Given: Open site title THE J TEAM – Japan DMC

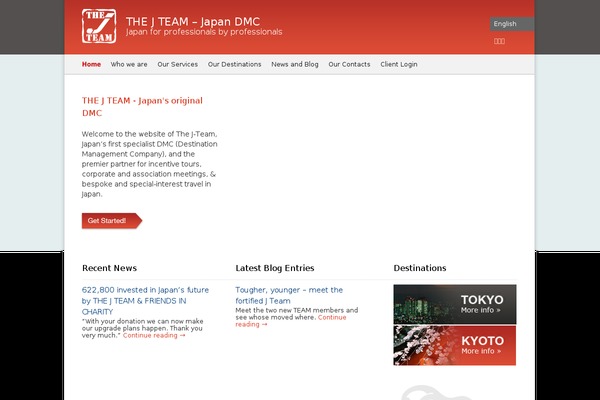Looking at the screenshot, I should click(193, 21).
